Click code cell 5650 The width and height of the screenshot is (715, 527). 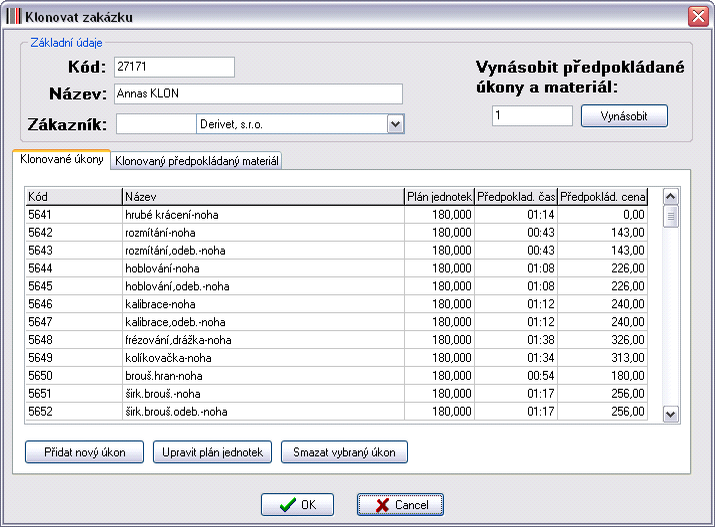[74, 376]
